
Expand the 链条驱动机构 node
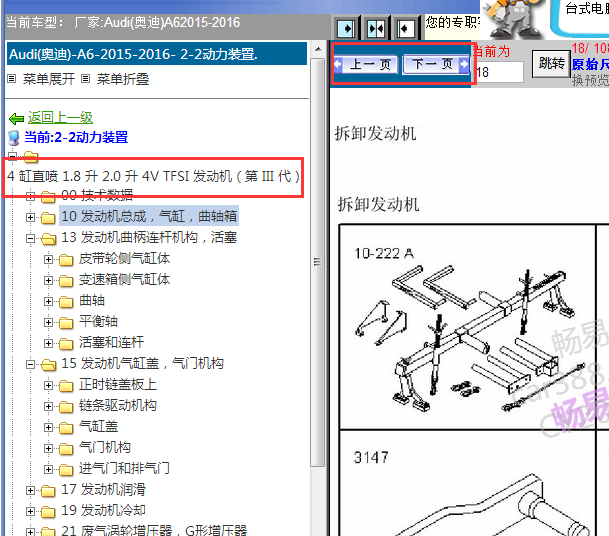coord(48,406)
